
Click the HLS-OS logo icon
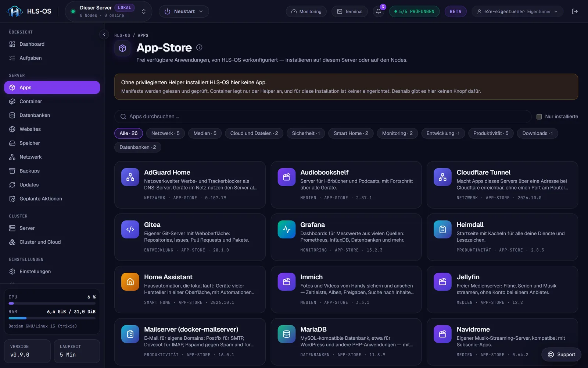15,11
